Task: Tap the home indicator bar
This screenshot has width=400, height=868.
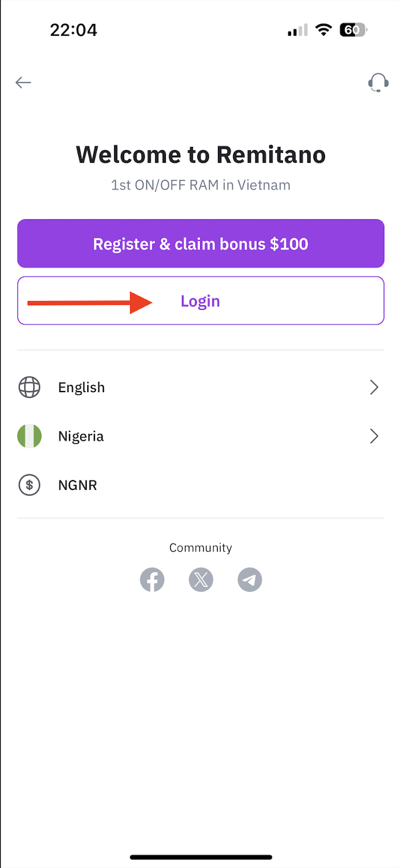Action: [201, 857]
